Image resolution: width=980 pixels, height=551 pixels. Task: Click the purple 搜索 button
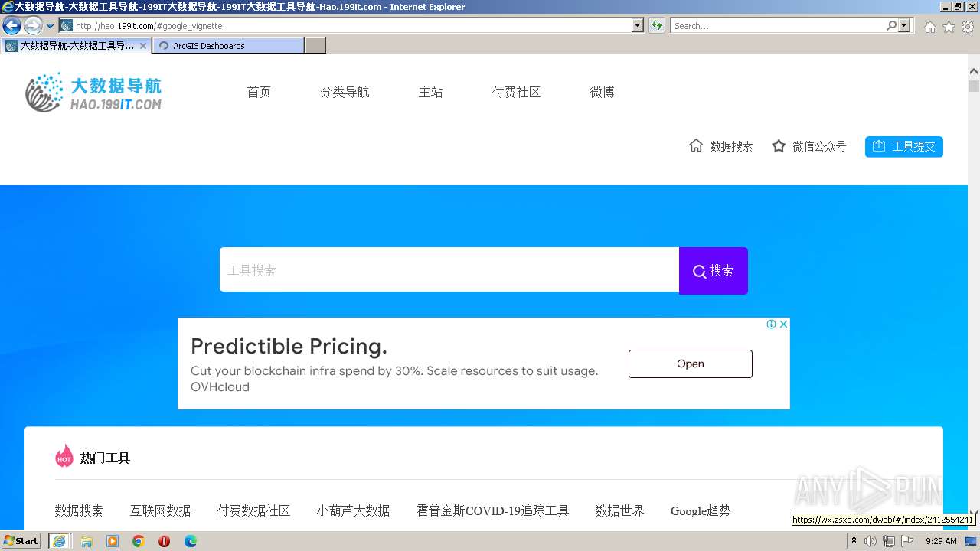(714, 270)
